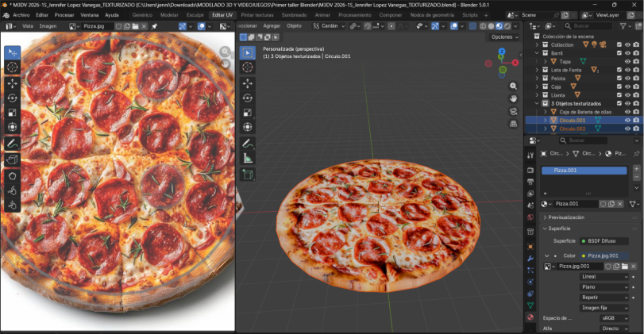The width and height of the screenshot is (644, 334).
Task: Hide Círculo.001 in viewport via eye icon
Action: [x=627, y=121]
